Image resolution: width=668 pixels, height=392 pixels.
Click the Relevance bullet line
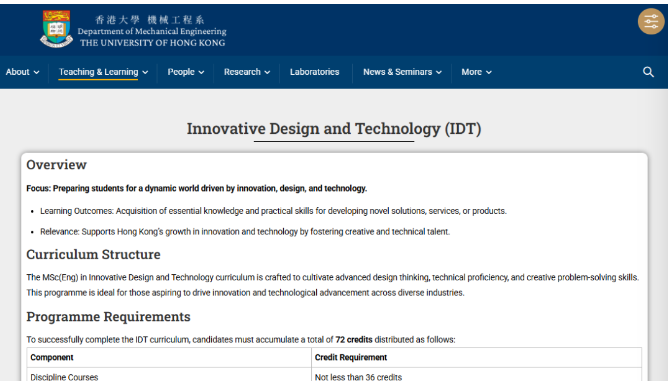point(245,231)
